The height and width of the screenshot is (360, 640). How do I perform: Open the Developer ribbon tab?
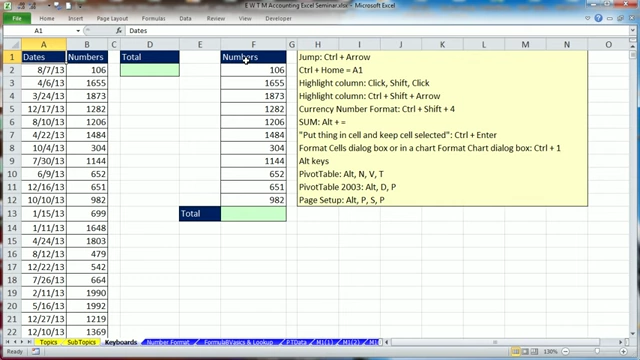pos(278,18)
